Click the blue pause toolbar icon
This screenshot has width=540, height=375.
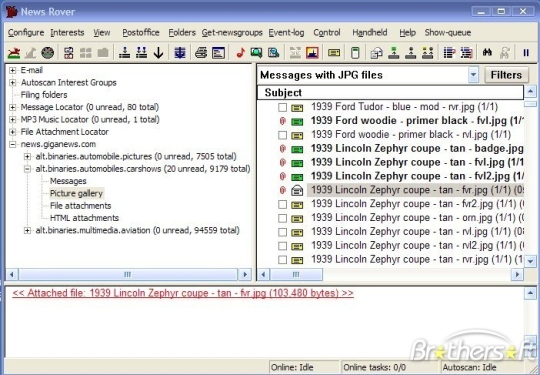526,53
